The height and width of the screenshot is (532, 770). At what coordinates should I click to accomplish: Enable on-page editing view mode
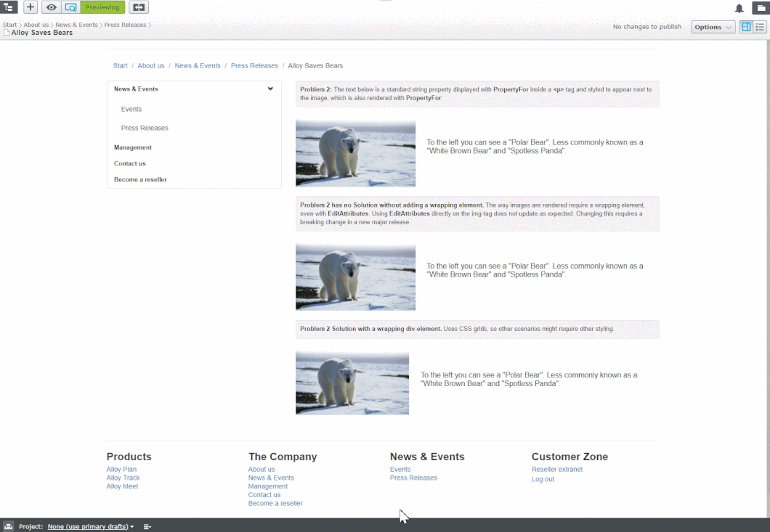tap(746, 26)
